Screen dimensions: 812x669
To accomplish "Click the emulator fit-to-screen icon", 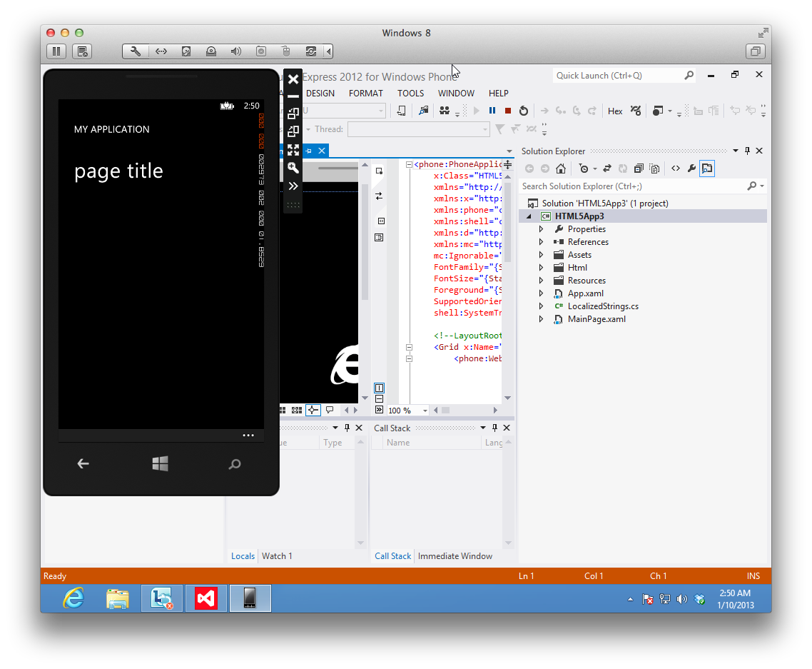I will (x=293, y=150).
